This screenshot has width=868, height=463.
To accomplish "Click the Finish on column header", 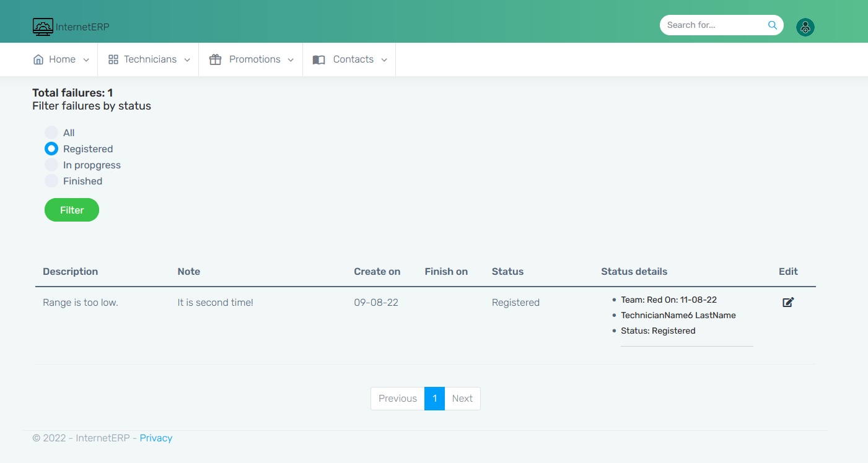I will [446, 271].
